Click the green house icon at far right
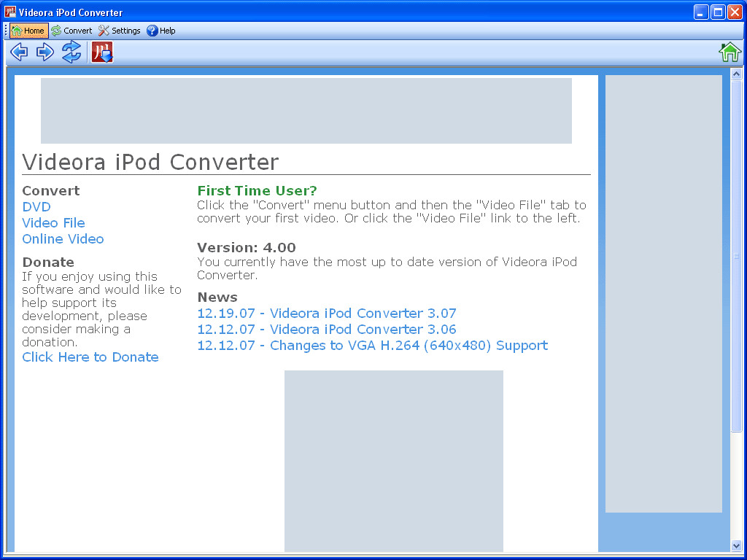Image resolution: width=747 pixels, height=560 pixels. coord(729,52)
